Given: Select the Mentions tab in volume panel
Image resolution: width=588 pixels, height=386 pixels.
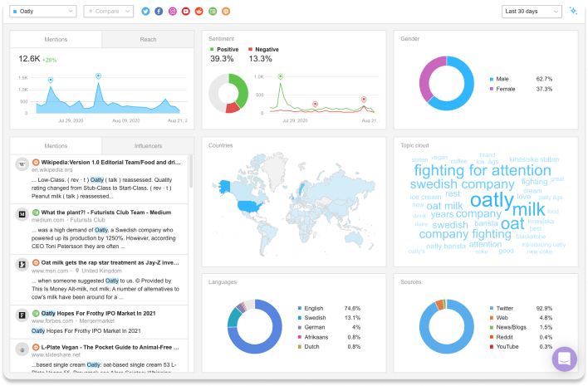Looking at the screenshot, I should coord(56,39).
